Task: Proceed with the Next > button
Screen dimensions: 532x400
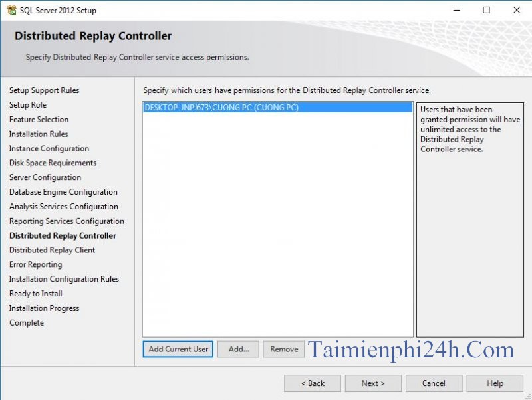Action: click(373, 383)
